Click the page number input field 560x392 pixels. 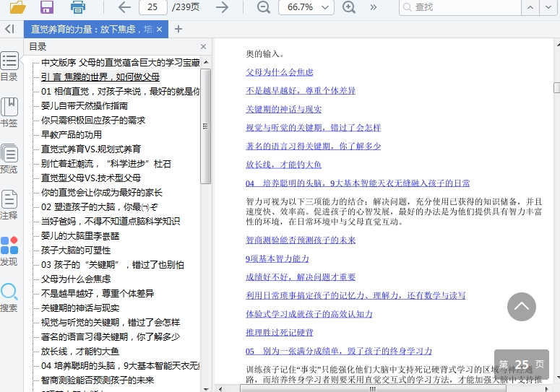pyautogui.click(x=153, y=7)
